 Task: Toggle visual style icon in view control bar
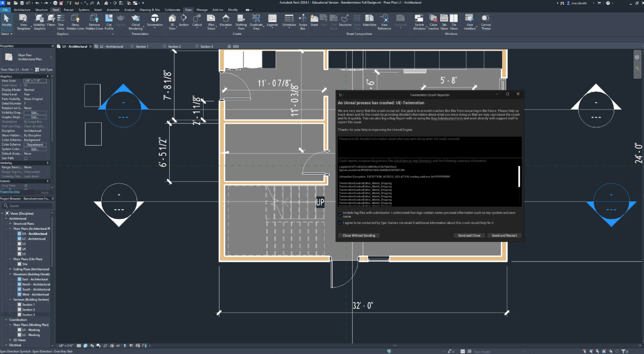coord(85,346)
